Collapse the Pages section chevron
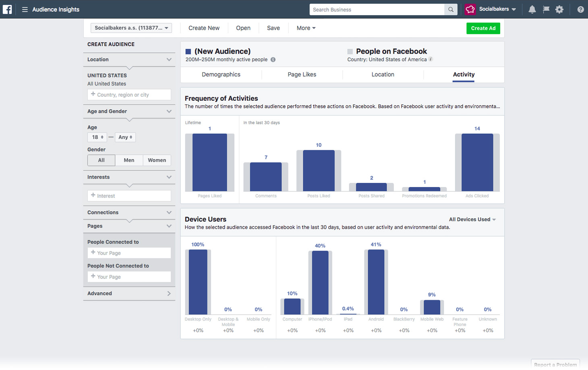The width and height of the screenshot is (588, 370). coord(169,226)
